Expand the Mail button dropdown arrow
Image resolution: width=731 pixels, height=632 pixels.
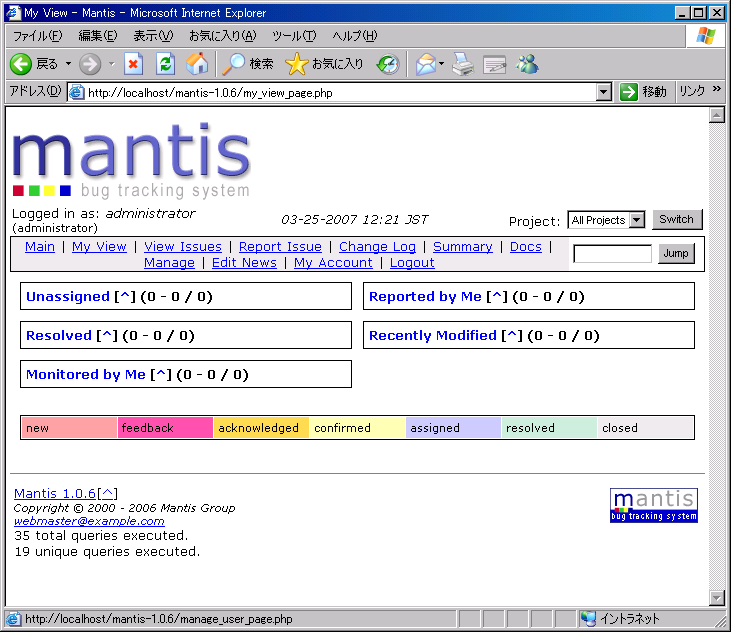click(441, 64)
